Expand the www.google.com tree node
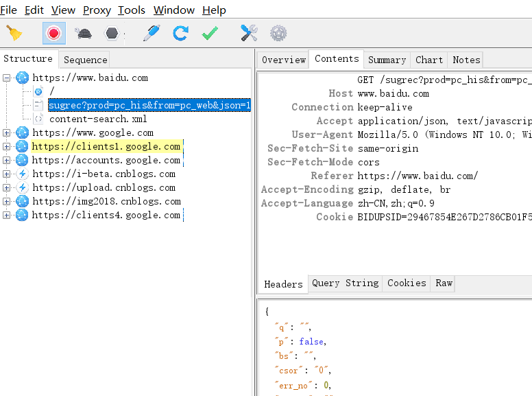 [x=6, y=132]
